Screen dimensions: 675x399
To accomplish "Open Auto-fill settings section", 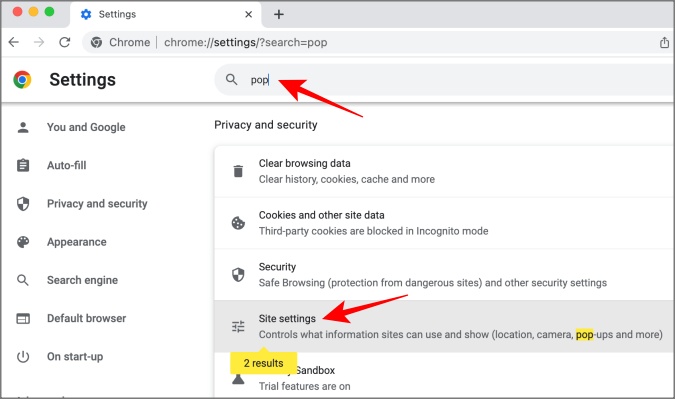I will [66, 165].
